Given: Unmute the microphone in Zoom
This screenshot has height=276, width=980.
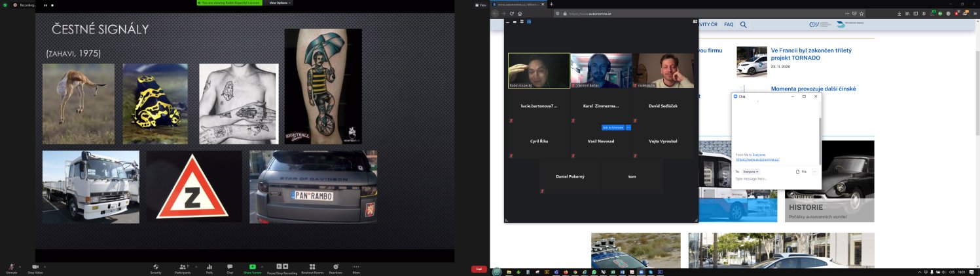Looking at the screenshot, I should (12, 267).
